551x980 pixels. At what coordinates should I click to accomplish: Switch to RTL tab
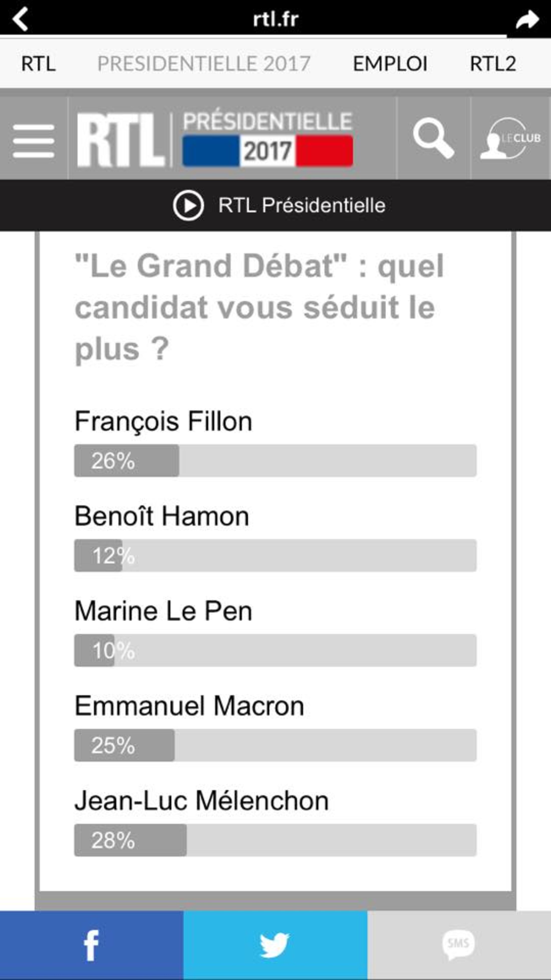38,64
